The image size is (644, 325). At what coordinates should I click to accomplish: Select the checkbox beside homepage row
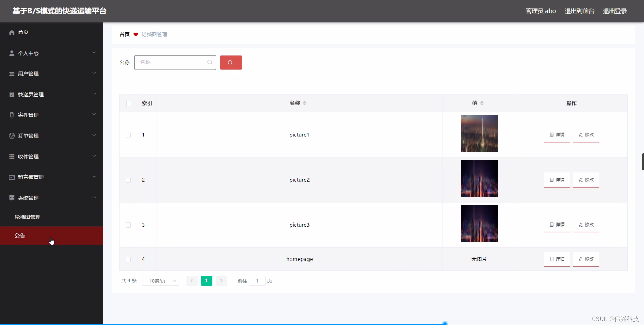tap(128, 259)
